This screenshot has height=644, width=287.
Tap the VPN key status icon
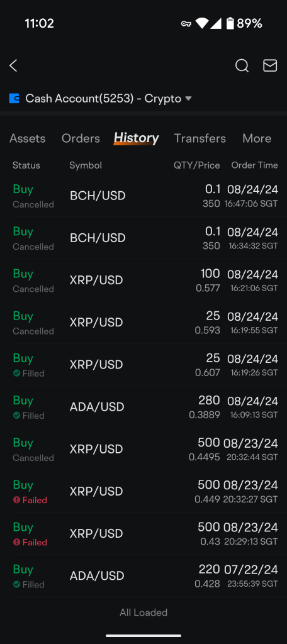[x=186, y=24]
